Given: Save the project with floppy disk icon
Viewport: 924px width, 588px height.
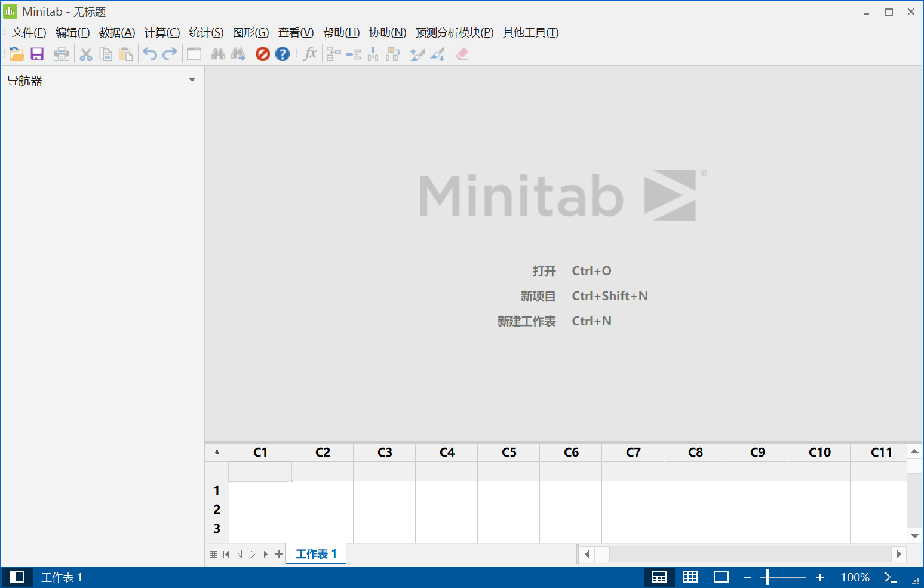Looking at the screenshot, I should tap(37, 54).
